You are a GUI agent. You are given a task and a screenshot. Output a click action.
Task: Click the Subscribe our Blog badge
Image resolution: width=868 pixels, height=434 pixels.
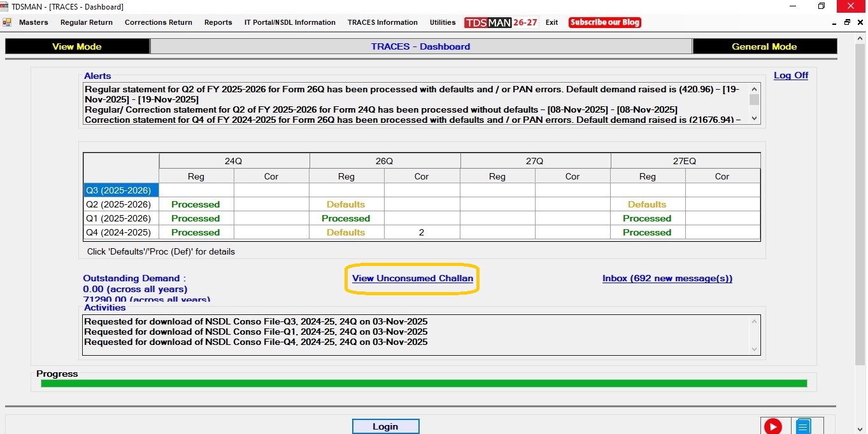[604, 22]
